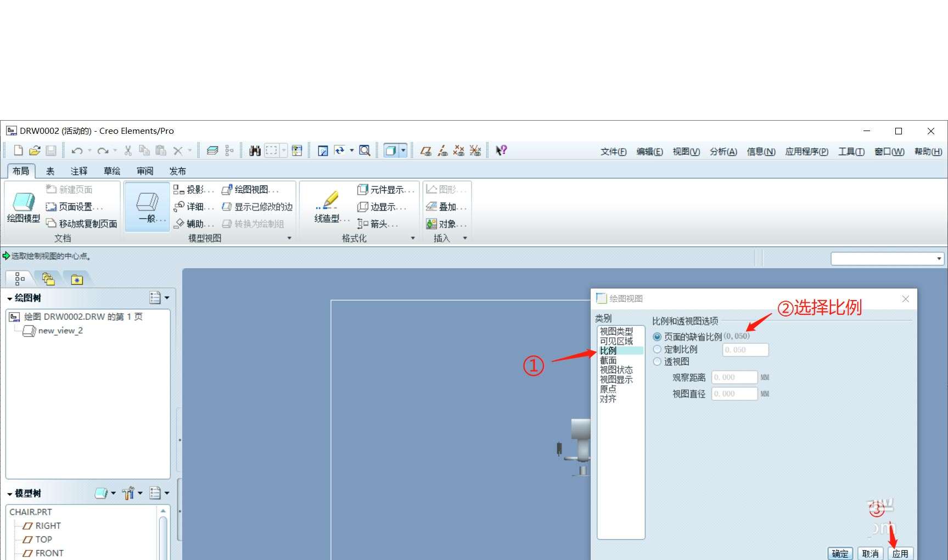948x560 pixels.
Task: Open 工具(T) menu
Action: pyautogui.click(x=851, y=151)
